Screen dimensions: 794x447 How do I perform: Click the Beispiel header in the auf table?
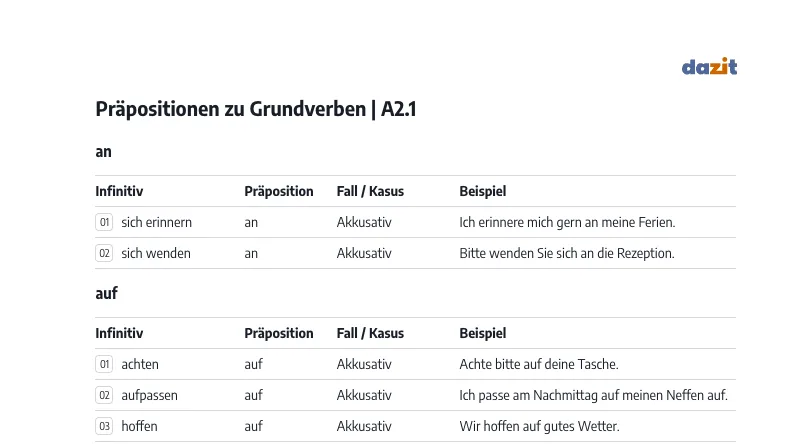(483, 333)
